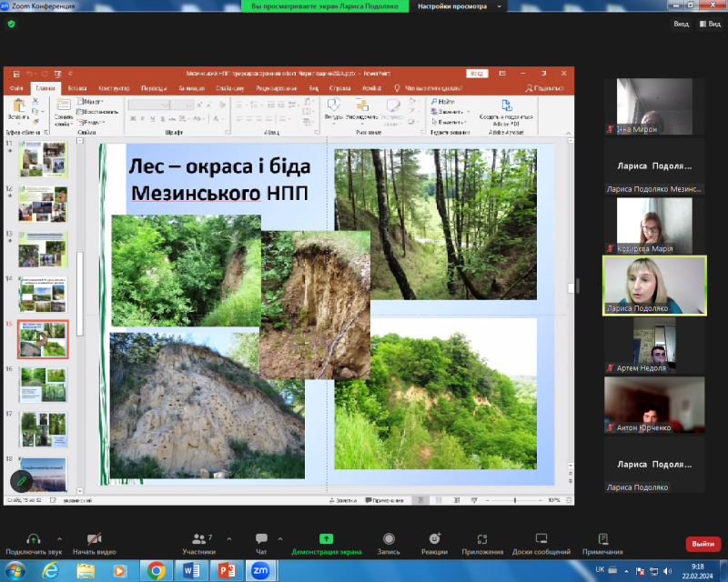Click the View layout button
The width and height of the screenshot is (728, 582).
click(x=708, y=25)
